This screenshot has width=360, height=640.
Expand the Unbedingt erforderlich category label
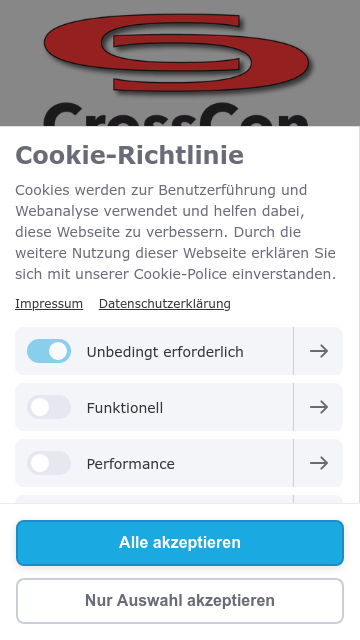(x=165, y=352)
